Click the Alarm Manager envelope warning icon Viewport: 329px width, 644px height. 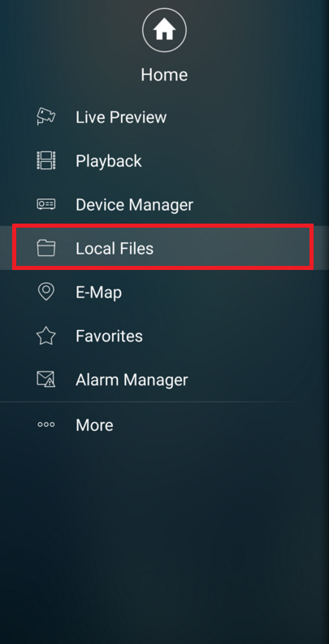[x=46, y=379]
